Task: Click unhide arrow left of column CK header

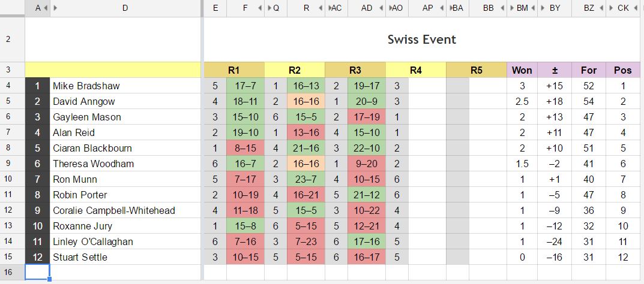Action: pos(610,8)
